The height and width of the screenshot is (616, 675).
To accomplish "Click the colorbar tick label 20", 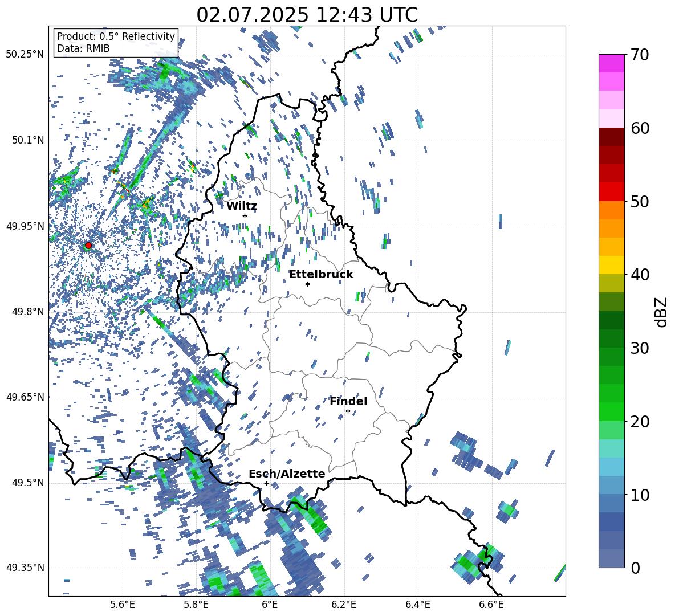I will click(640, 421).
